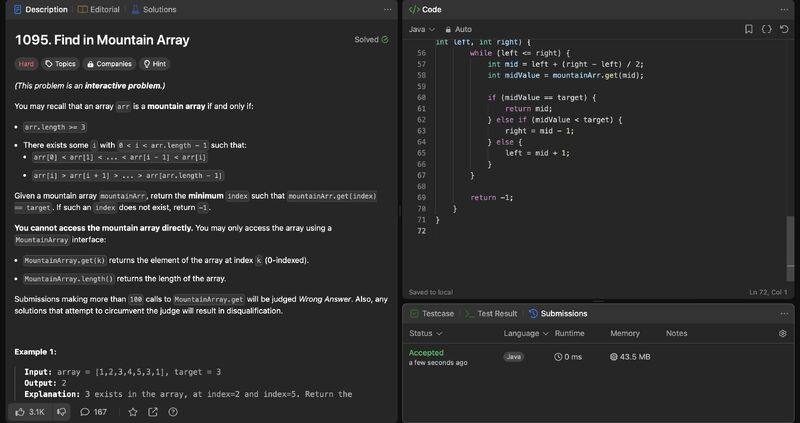
Task: Add problem to favorites with the star icon
Action: (x=133, y=412)
